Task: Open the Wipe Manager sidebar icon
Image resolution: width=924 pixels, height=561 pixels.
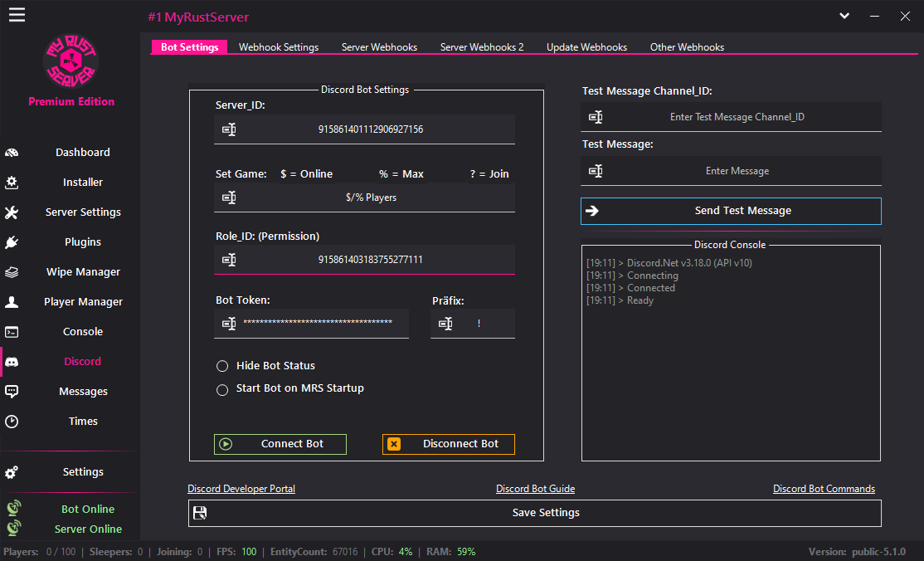Action: [12, 271]
